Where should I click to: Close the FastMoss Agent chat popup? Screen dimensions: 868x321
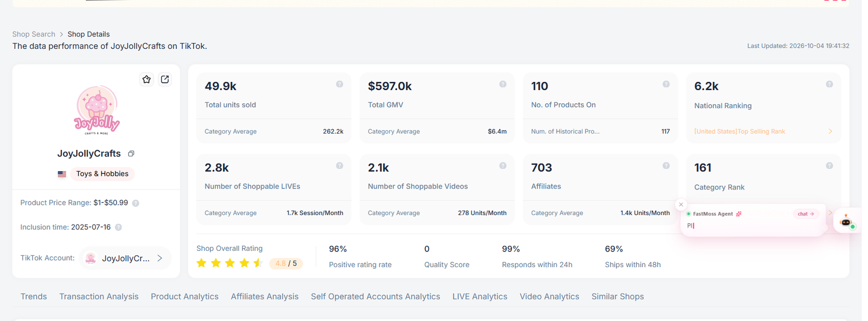pos(681,205)
